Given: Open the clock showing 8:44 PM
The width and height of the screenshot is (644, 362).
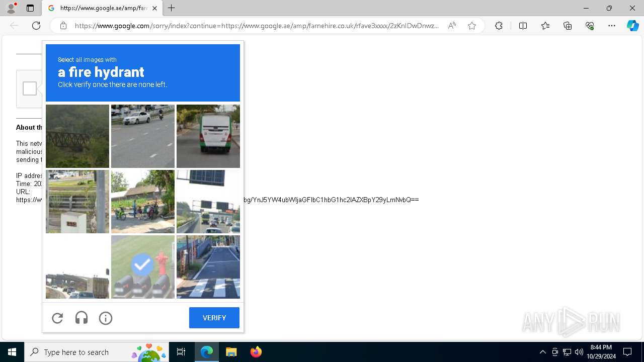Looking at the screenshot, I should [601, 352].
